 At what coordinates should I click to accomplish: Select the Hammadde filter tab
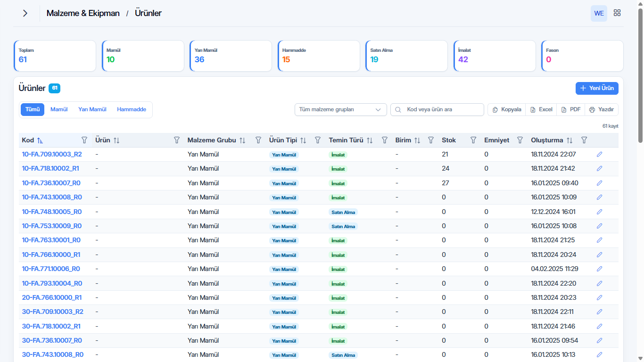pyautogui.click(x=132, y=109)
